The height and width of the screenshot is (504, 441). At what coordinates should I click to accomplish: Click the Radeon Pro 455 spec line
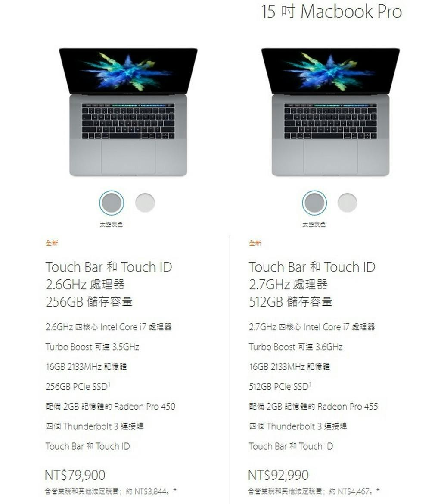[314, 407]
